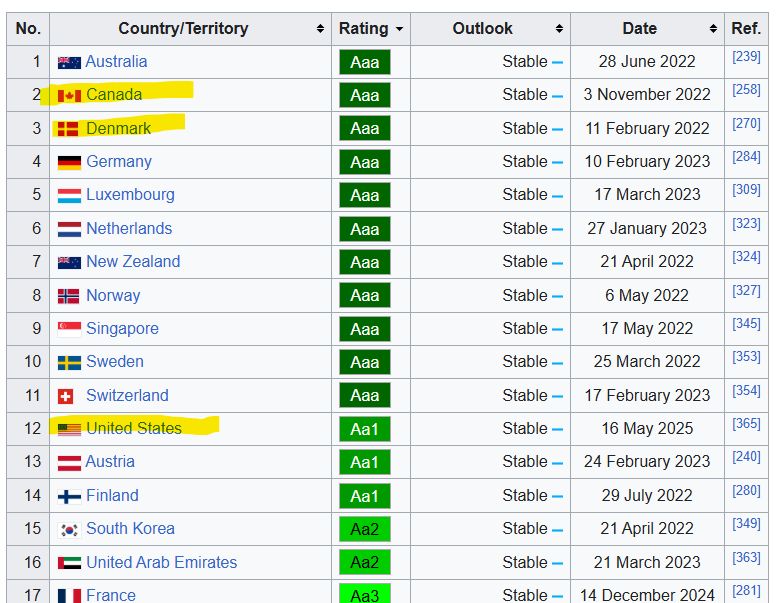
Task: Click the France flag icon
Action: 69,596
